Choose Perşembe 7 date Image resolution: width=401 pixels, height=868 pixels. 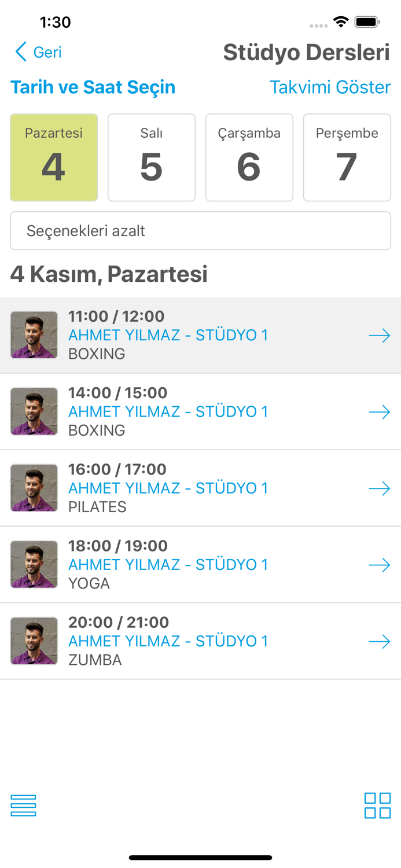pos(347,157)
